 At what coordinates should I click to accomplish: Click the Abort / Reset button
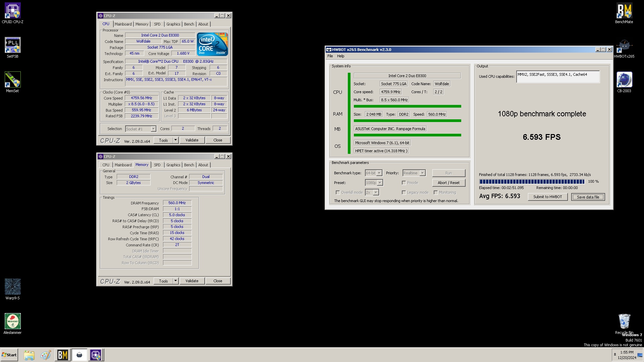(448, 183)
